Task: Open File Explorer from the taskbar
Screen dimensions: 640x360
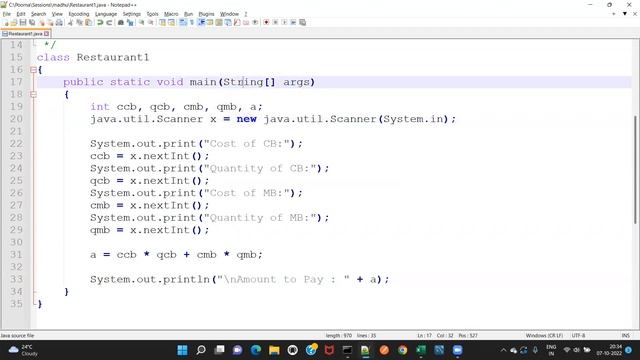Action: tap(274, 350)
